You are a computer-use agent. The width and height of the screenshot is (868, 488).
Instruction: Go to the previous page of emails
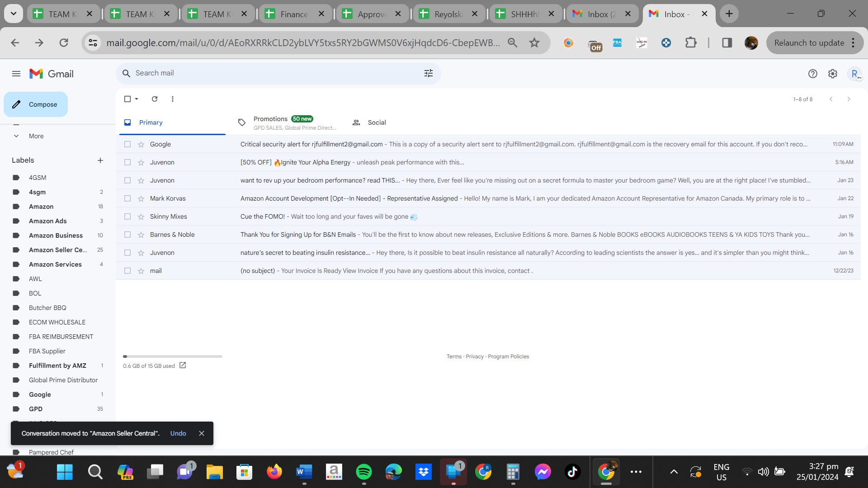831,99
